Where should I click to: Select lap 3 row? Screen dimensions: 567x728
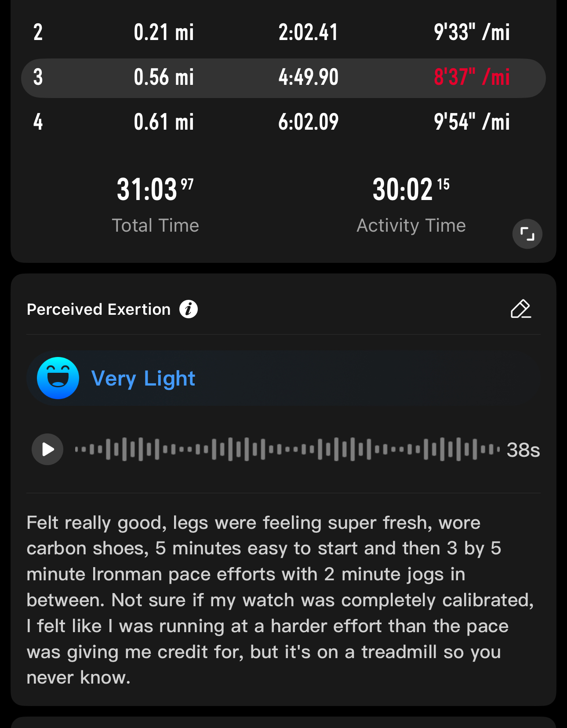[283, 78]
